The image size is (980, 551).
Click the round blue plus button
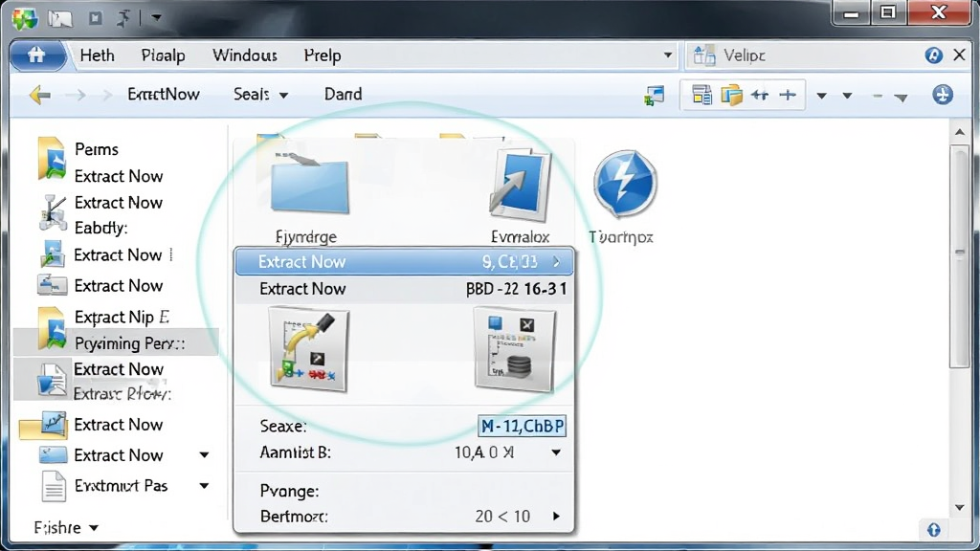click(943, 95)
